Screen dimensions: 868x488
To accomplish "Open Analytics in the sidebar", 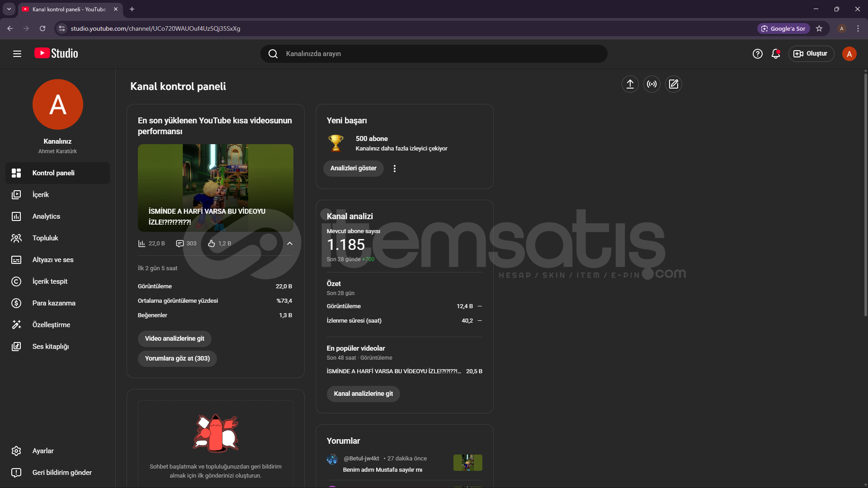I will 46,216.
